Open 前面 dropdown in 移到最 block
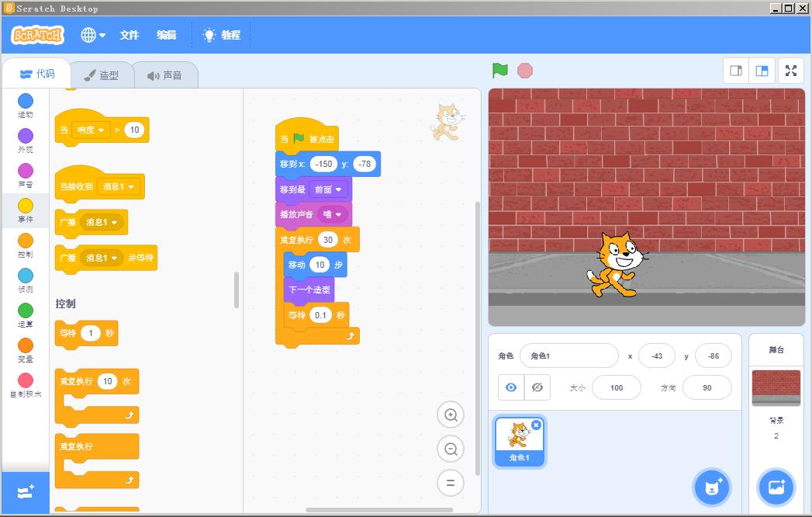Image resolution: width=812 pixels, height=517 pixels. point(328,189)
